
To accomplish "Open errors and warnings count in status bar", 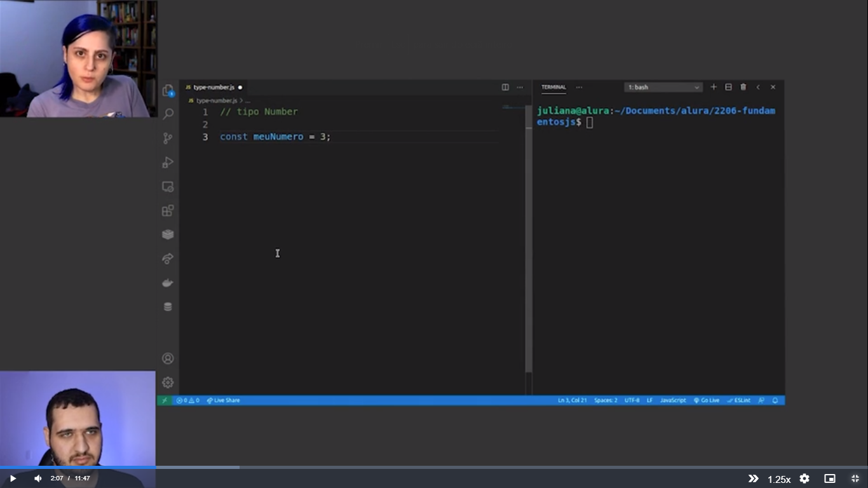I will [x=187, y=400].
